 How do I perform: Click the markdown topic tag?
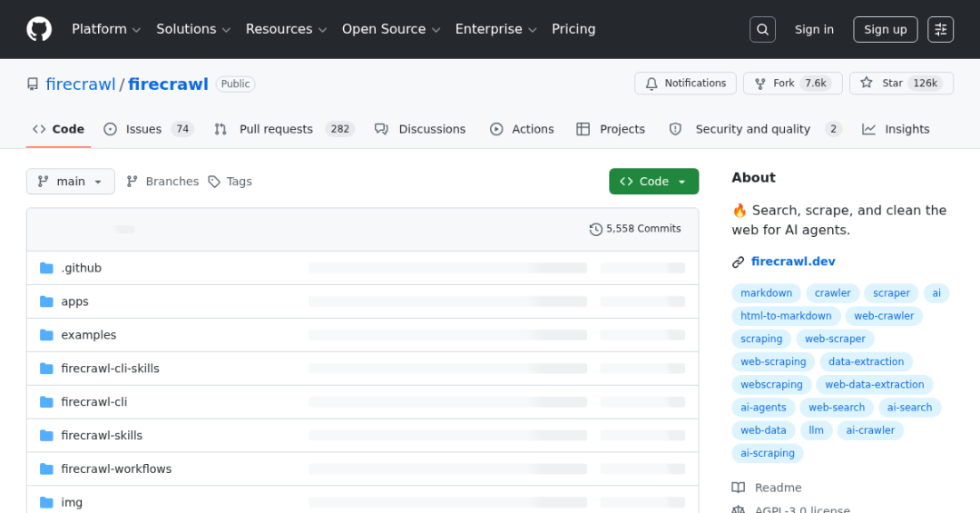[766, 292]
